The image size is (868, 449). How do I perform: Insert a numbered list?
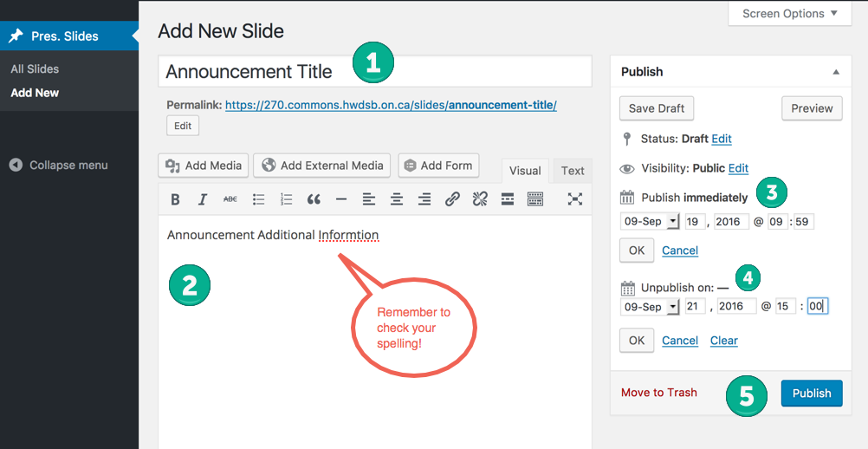coord(286,199)
